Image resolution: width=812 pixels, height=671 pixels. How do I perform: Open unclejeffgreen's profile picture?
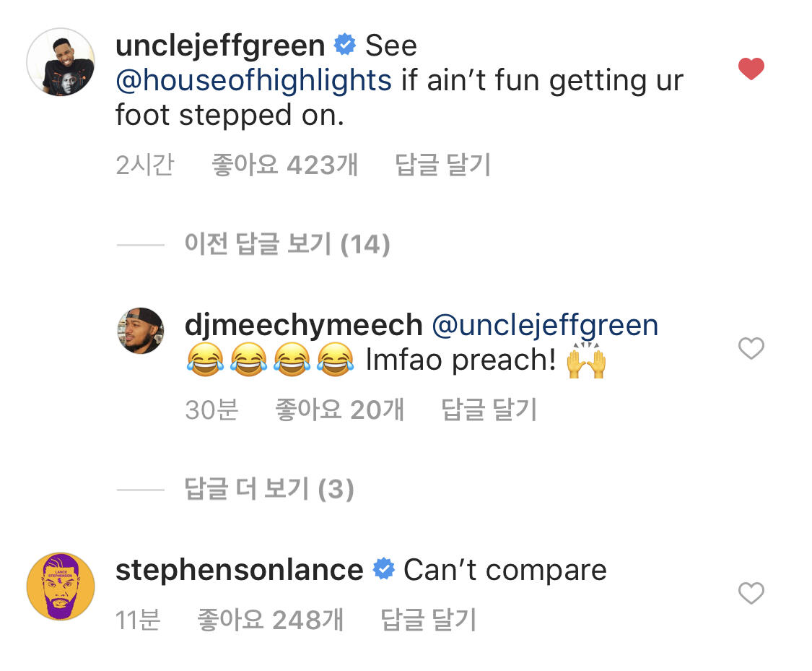pos(61,63)
